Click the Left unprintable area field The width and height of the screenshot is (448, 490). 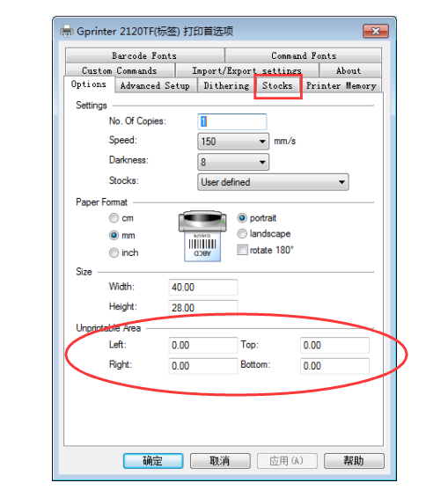(203, 346)
